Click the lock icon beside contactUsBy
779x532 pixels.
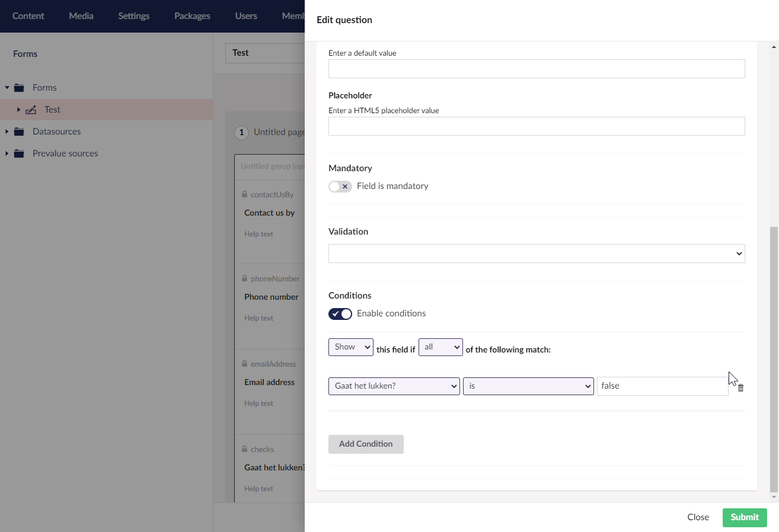coord(244,194)
